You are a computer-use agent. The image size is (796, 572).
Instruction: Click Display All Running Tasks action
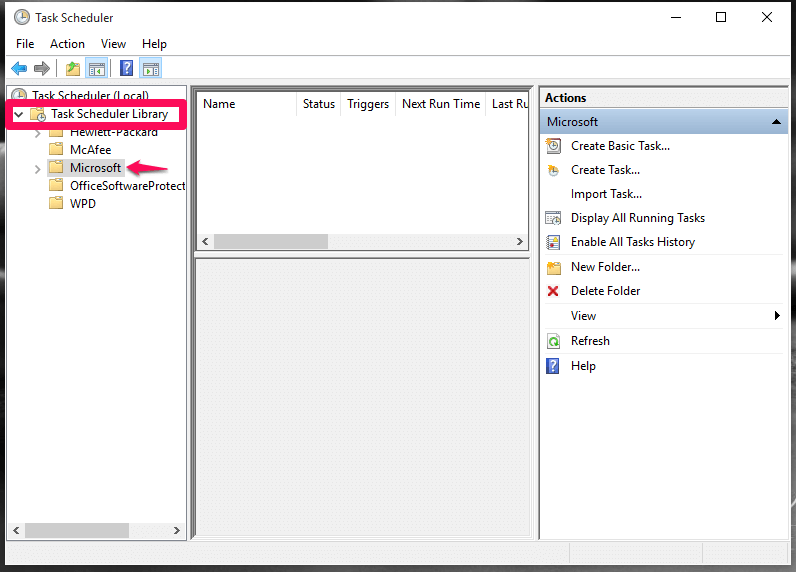pos(638,218)
